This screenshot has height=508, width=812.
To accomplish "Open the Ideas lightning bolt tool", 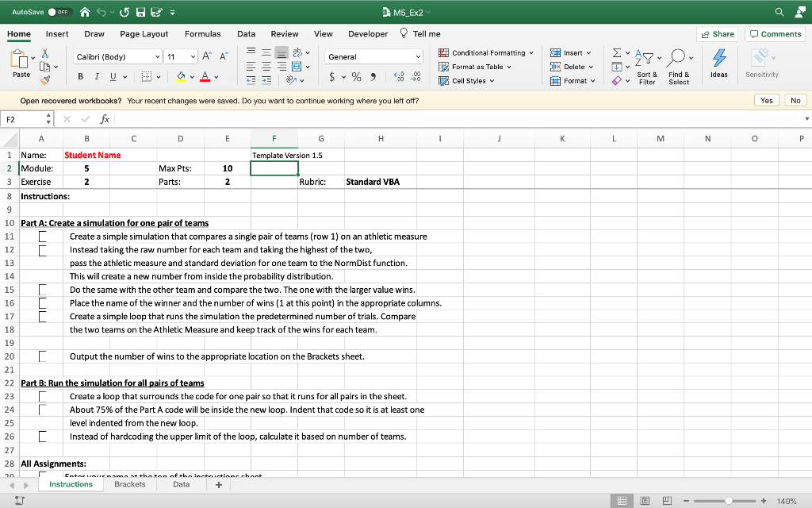I will point(718,58).
